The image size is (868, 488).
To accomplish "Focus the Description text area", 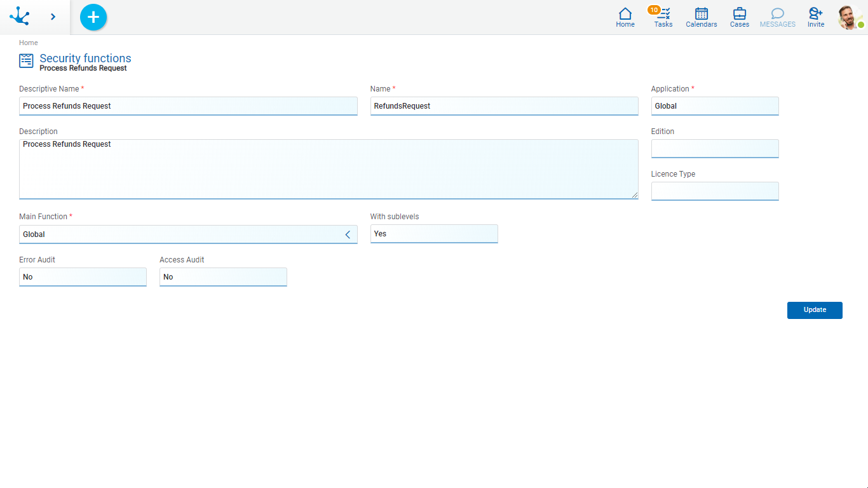I will 328,169.
